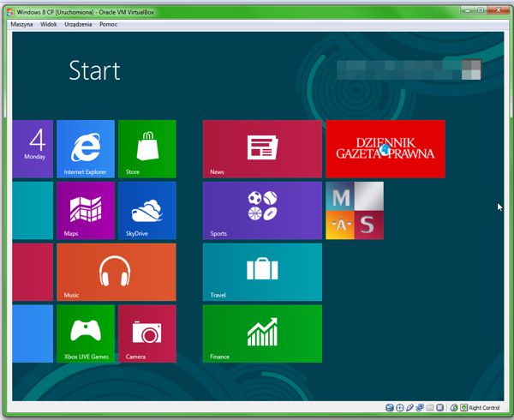
Task: Open the SkyDrive tile
Action: [x=147, y=211]
